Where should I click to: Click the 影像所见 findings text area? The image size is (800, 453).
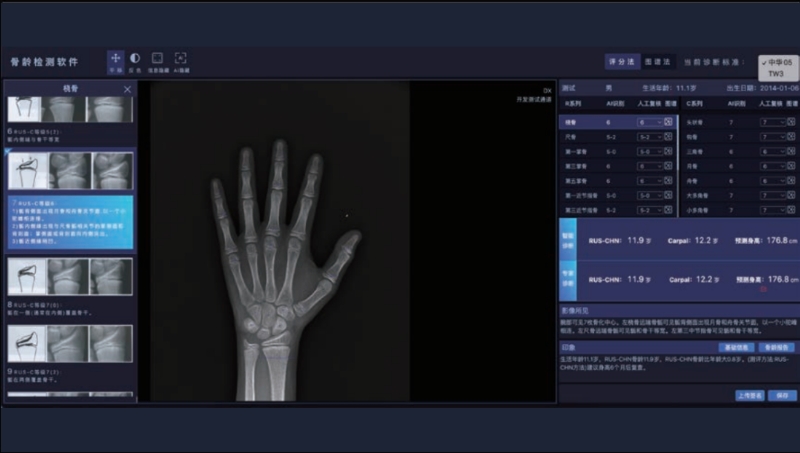pos(679,326)
